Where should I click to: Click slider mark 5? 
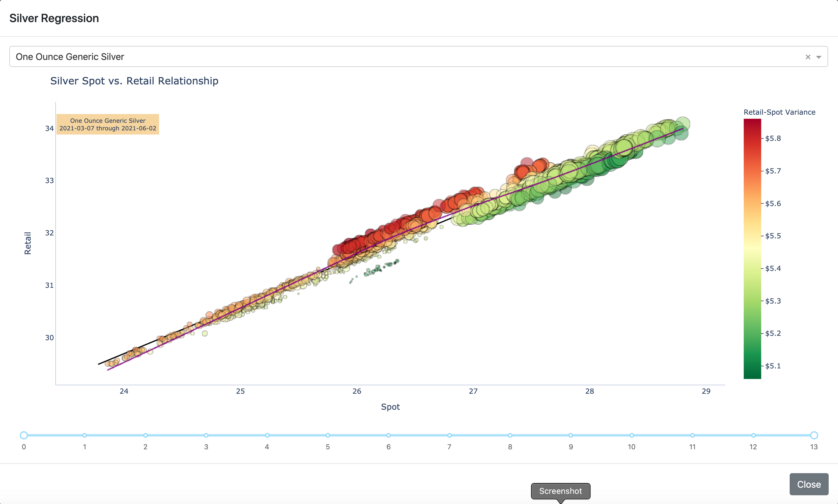click(328, 435)
